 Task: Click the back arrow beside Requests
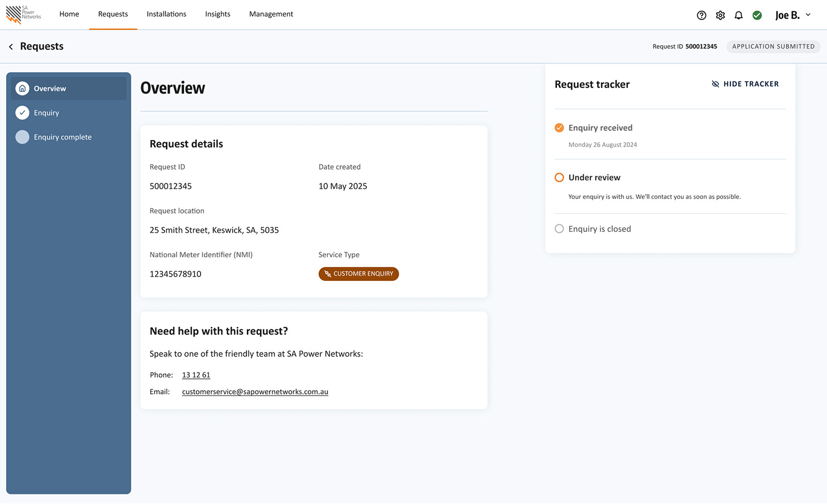(x=11, y=47)
